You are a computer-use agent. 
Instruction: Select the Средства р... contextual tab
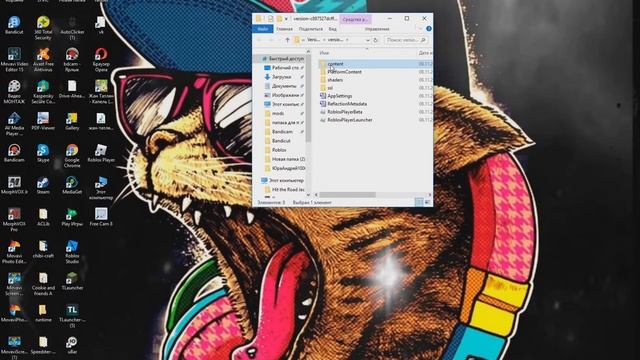(355, 19)
